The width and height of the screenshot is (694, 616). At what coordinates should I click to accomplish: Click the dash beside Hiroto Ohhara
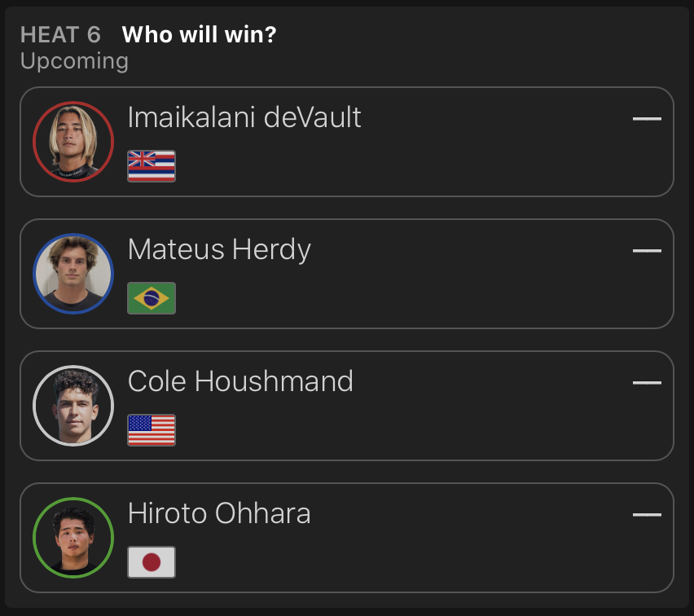[x=647, y=514]
